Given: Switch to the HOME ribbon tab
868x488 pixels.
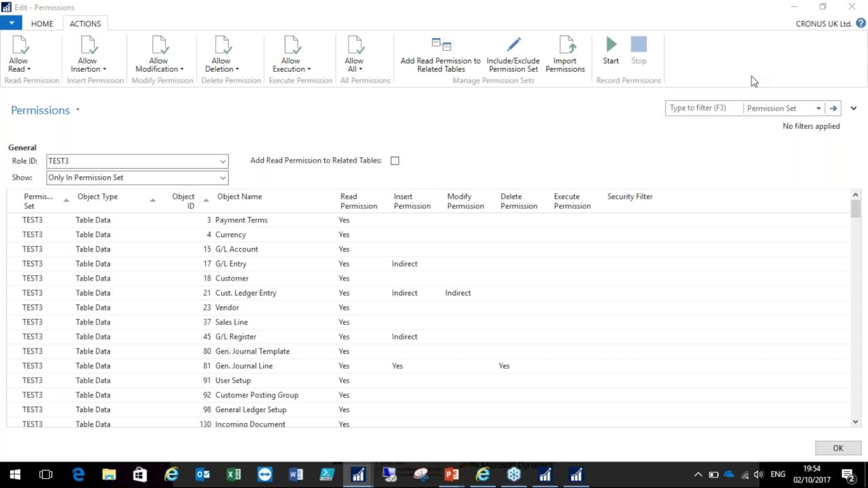Looking at the screenshot, I should click(42, 24).
